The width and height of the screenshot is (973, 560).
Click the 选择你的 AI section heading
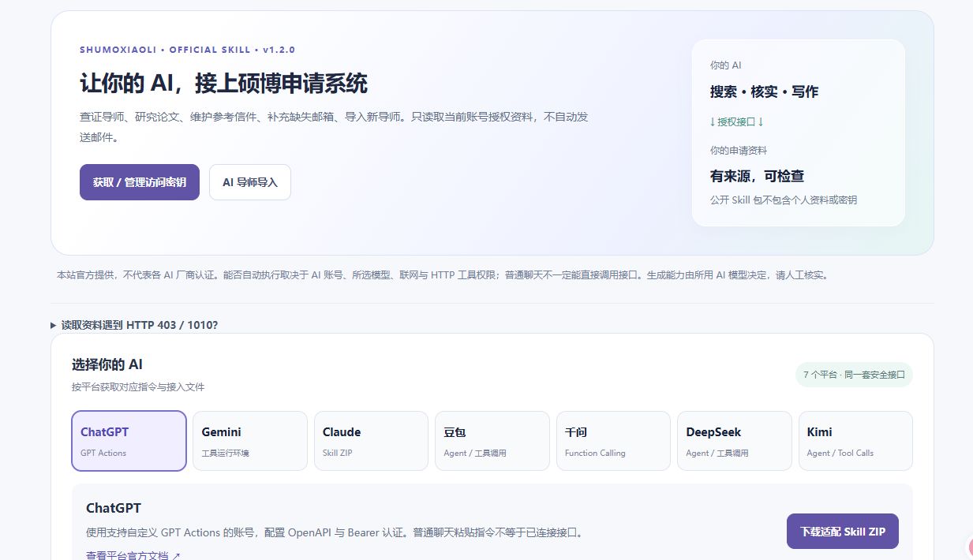[x=107, y=364]
